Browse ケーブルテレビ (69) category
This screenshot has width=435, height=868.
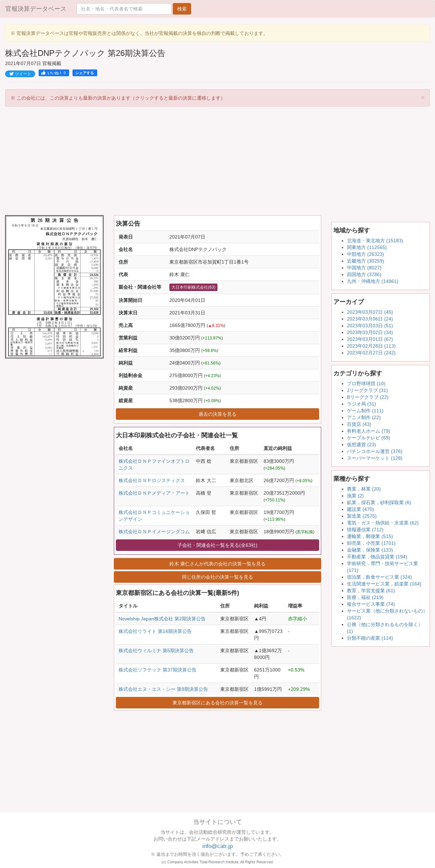(368, 438)
